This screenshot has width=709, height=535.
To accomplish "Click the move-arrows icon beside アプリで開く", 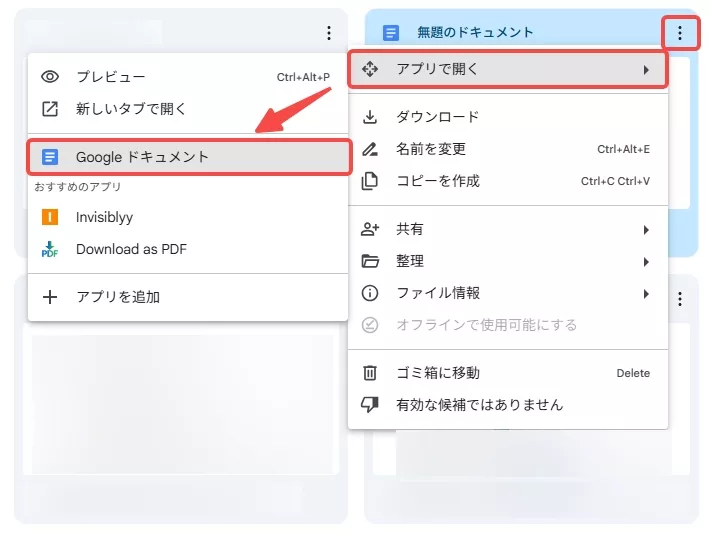I will coord(370,69).
